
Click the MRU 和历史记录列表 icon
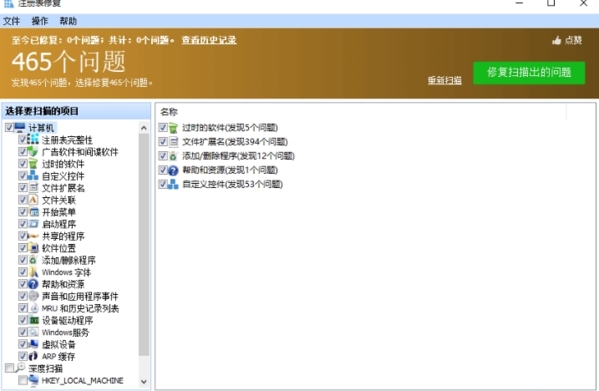[33, 308]
